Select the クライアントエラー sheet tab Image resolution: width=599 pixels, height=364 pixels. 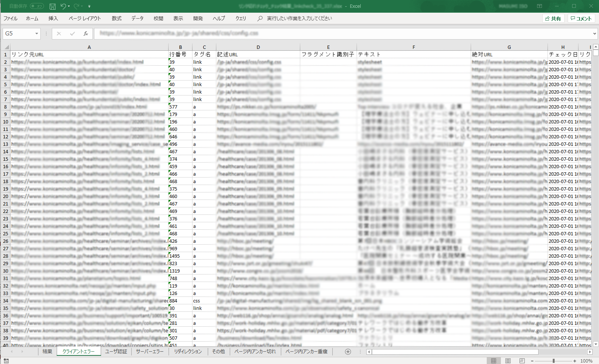(x=79, y=352)
